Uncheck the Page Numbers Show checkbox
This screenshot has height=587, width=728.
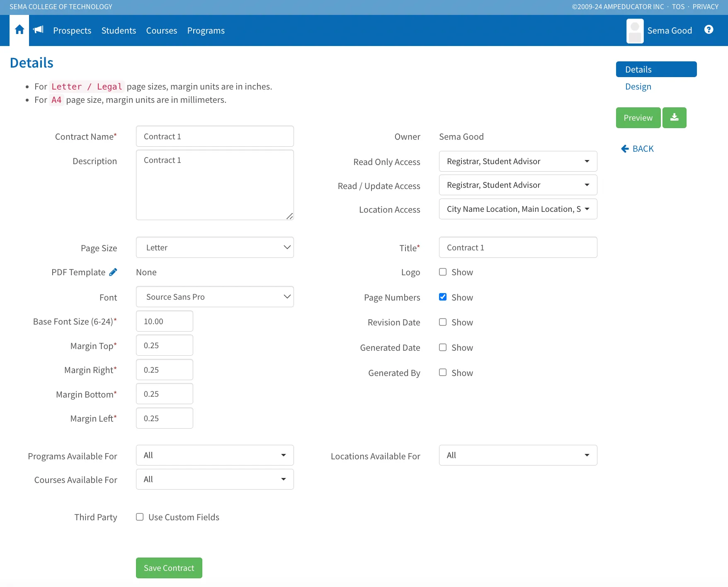[443, 297]
